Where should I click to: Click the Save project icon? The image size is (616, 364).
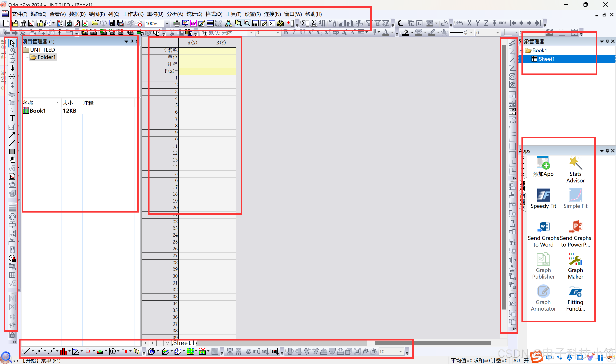point(112,23)
